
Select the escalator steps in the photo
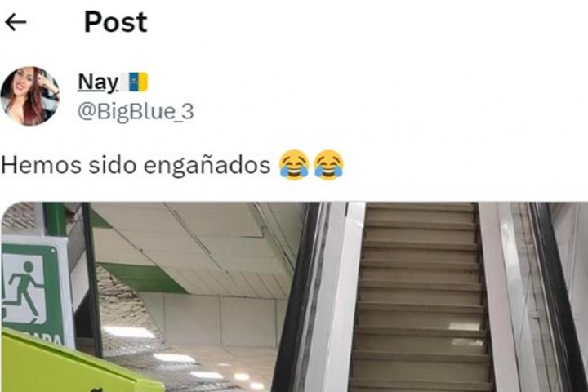(421, 297)
